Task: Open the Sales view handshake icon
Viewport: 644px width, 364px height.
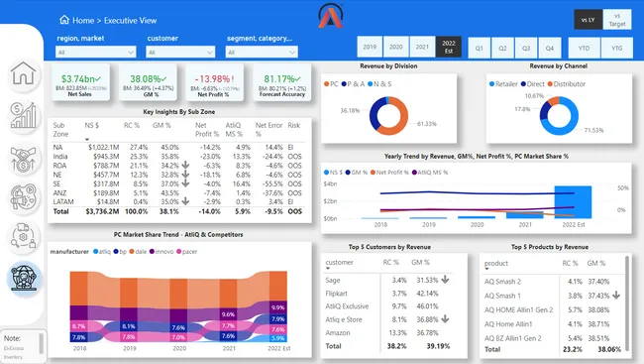Action: (24, 159)
